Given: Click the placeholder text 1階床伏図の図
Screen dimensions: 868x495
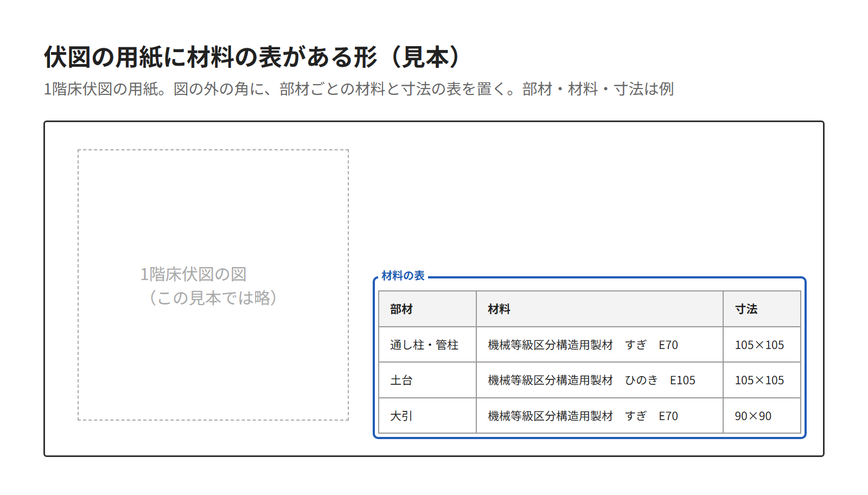Looking at the screenshot, I should coord(193,274).
